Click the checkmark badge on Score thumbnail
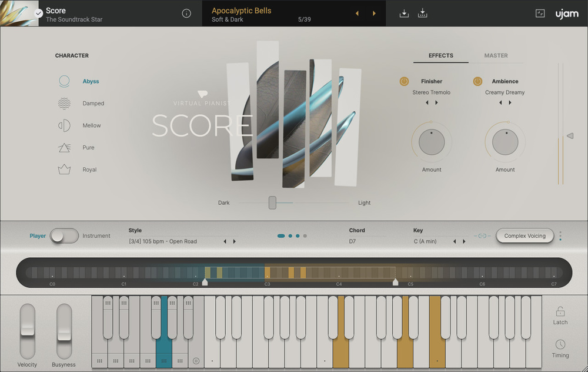 pyautogui.click(x=38, y=14)
